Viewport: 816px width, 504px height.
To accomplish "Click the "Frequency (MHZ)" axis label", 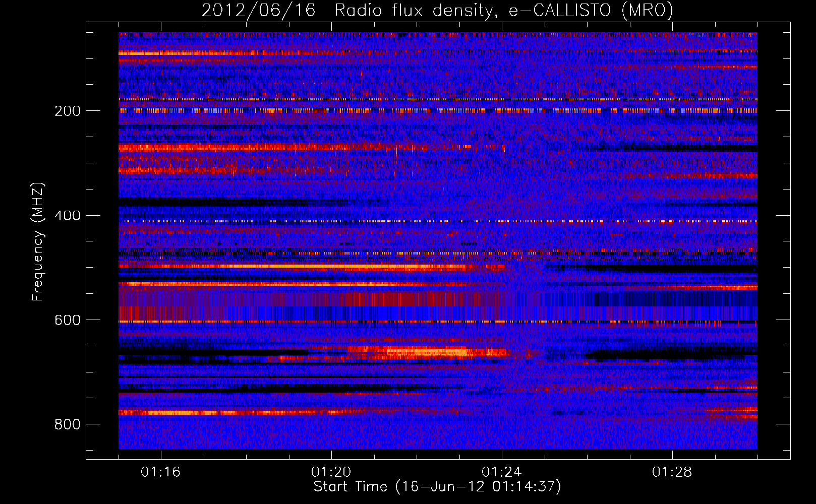I will [x=37, y=241].
